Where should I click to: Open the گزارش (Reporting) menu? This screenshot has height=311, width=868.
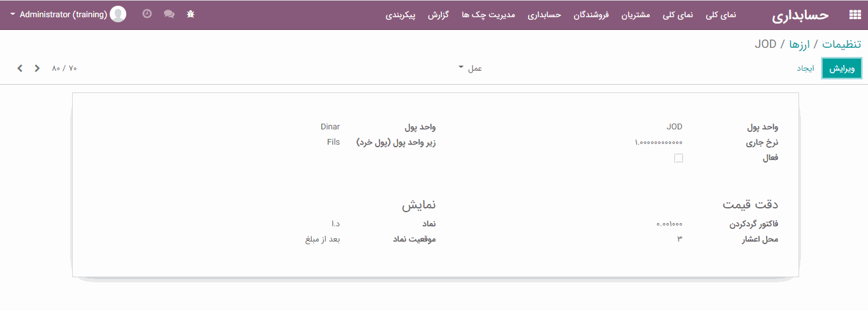pos(439,15)
